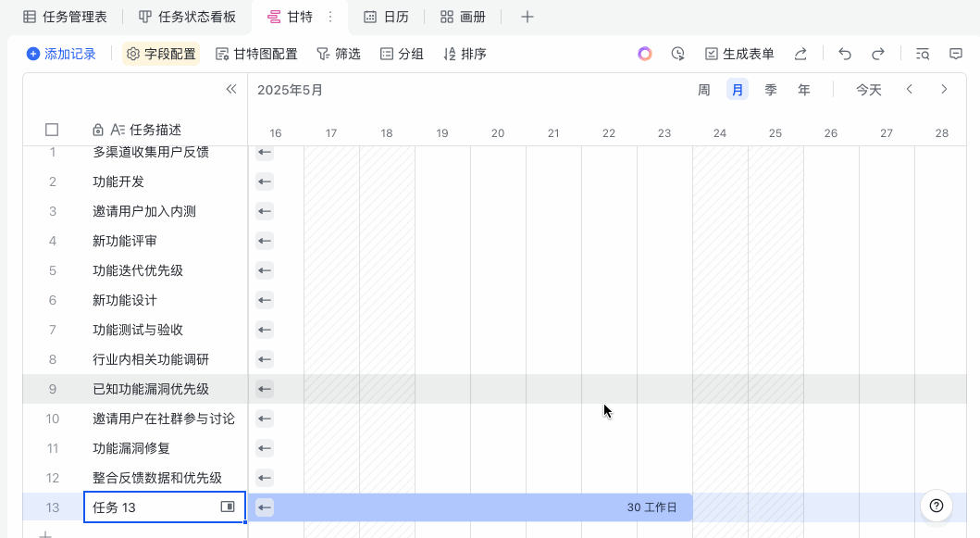Click locate arrow for 任务 13 row
980x538 pixels.
pos(265,507)
